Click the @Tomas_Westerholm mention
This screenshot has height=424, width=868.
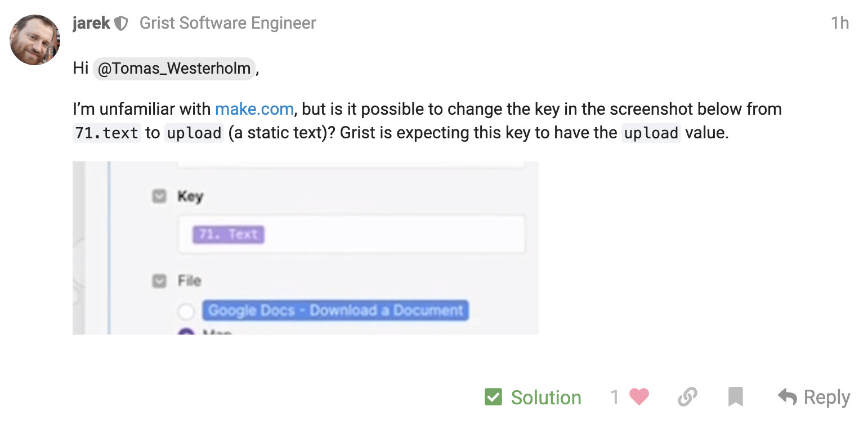click(173, 68)
